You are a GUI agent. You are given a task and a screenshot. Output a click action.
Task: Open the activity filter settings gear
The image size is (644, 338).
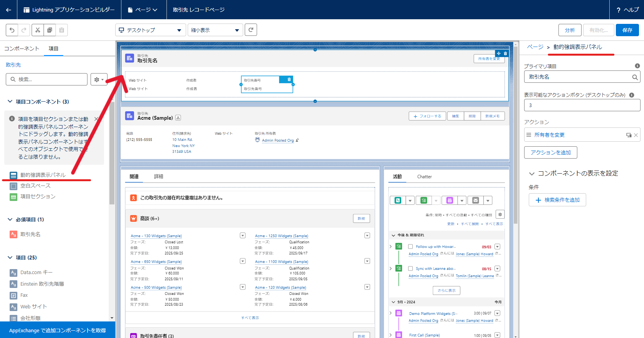pyautogui.click(x=500, y=214)
